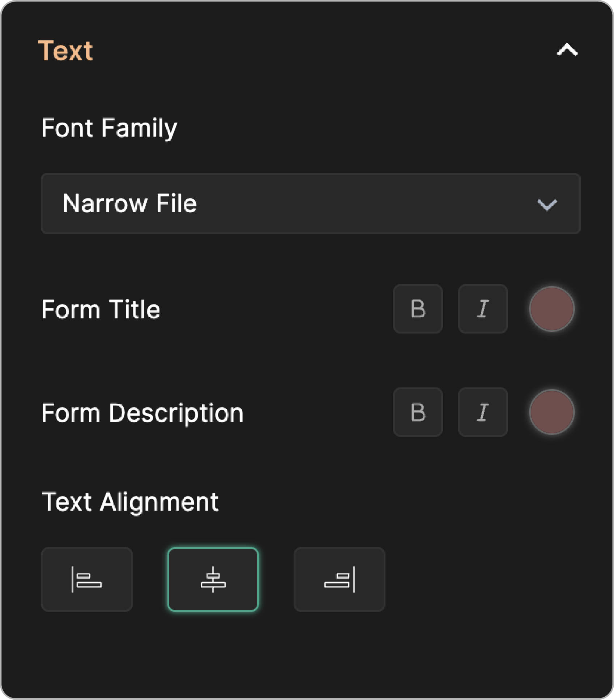
Task: Select the center text alignment icon
Action: tap(213, 579)
